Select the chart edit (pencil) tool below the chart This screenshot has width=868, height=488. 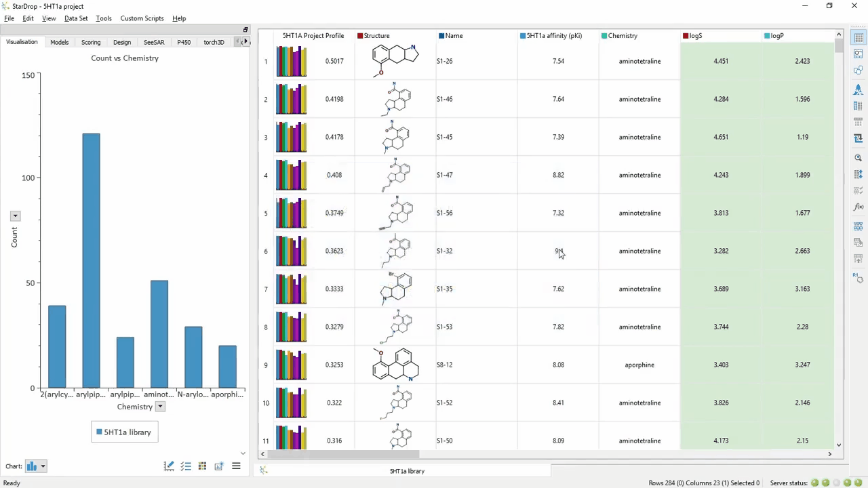point(168,466)
